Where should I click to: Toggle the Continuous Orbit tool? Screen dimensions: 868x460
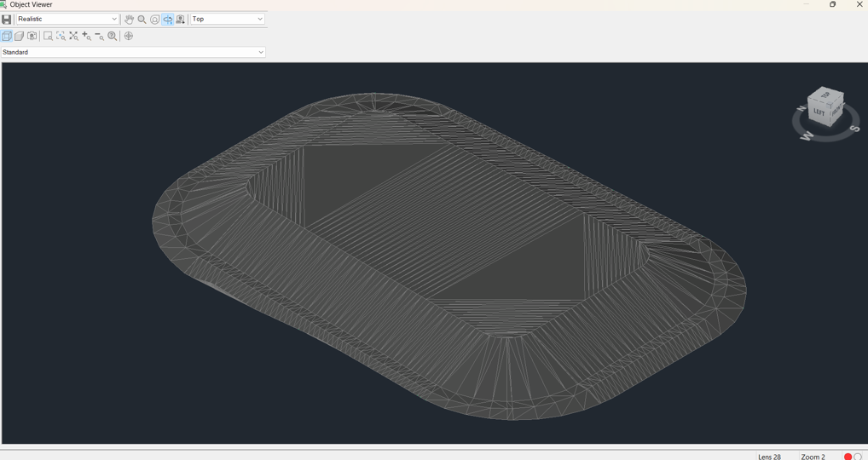click(x=167, y=20)
